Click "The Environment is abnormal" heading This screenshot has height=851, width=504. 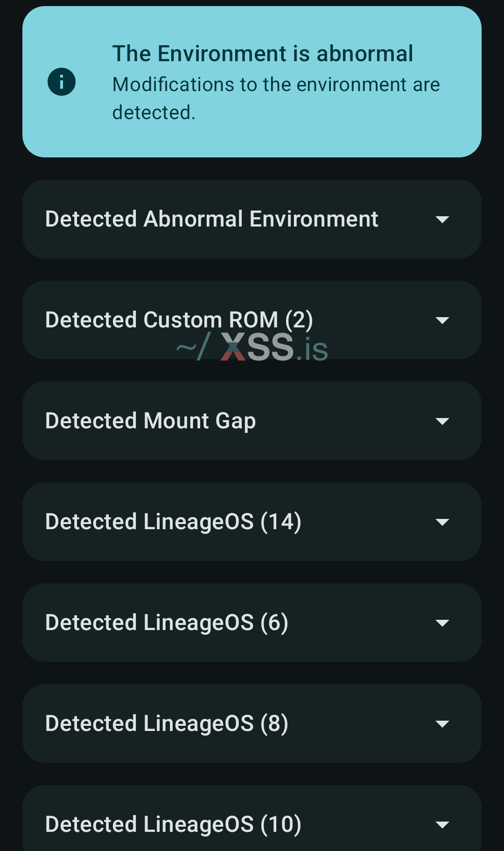tap(262, 54)
